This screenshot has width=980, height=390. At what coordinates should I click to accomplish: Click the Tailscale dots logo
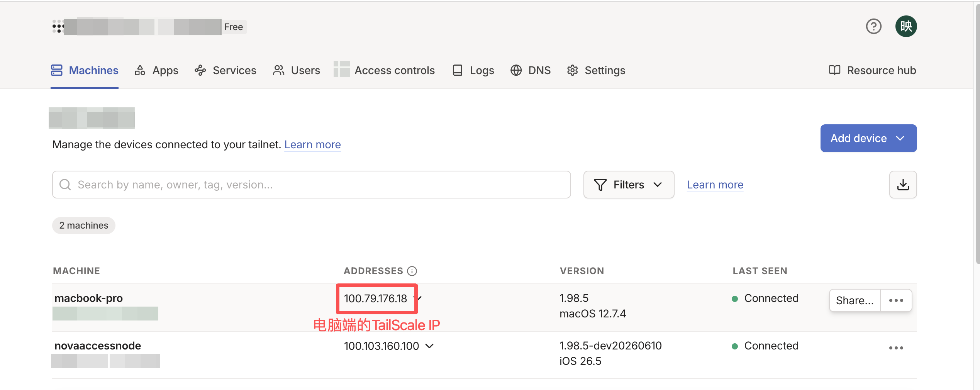coord(58,27)
